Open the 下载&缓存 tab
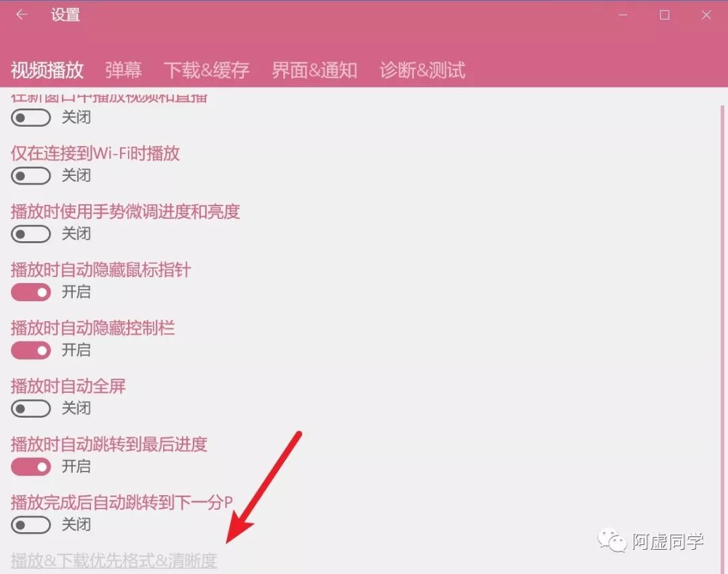This screenshot has height=574, width=728. [x=207, y=70]
